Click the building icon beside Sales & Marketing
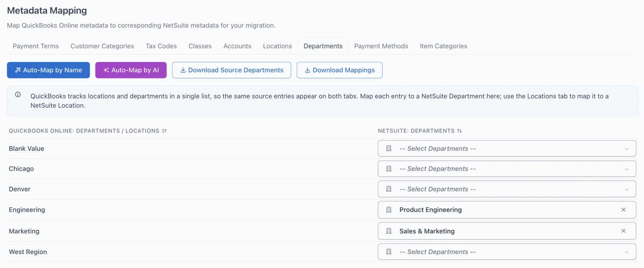Viewport: 644px width, 268px height. pos(389,231)
